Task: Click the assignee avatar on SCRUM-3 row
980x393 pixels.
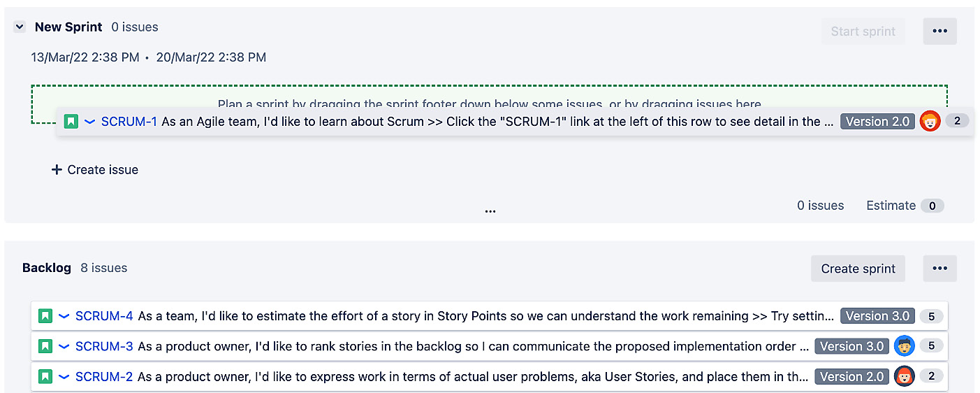Action: click(x=904, y=346)
